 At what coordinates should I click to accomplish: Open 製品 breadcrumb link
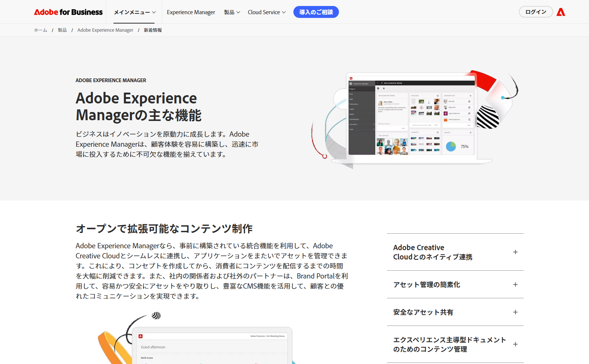[62, 30]
